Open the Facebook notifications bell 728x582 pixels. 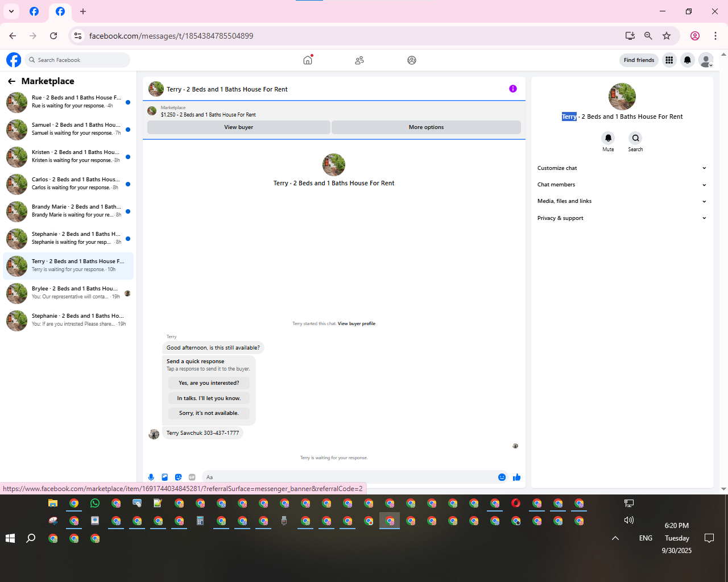click(688, 60)
